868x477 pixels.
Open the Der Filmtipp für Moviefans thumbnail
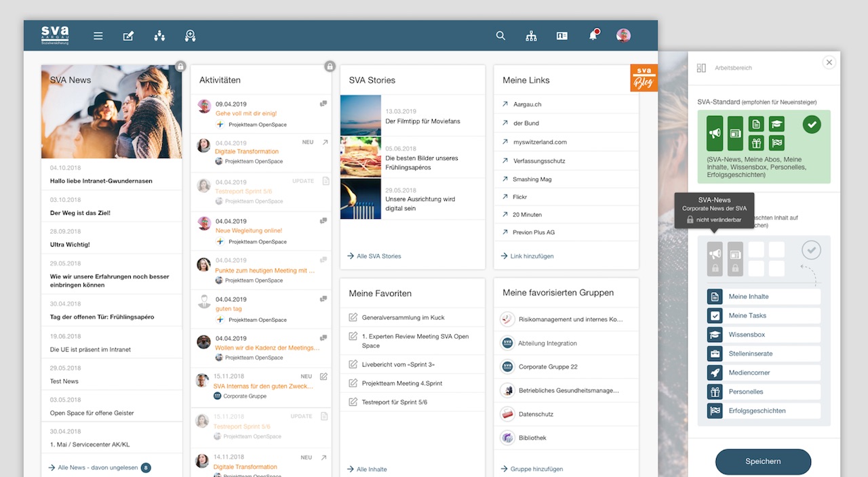coord(361,115)
